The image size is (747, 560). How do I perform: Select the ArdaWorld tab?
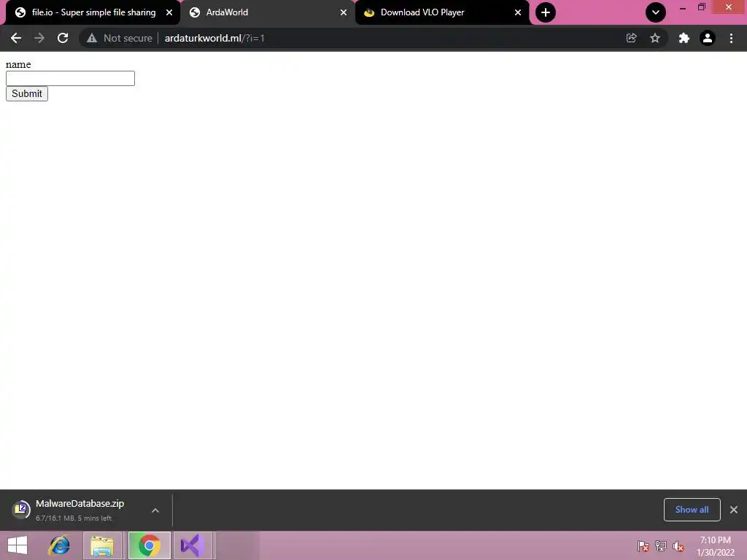[x=267, y=12]
